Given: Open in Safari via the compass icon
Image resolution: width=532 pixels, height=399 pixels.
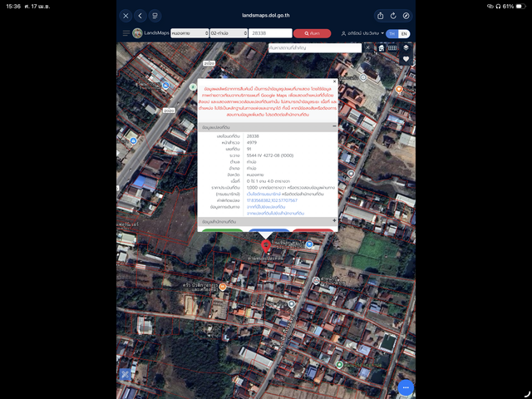Looking at the screenshot, I should pyautogui.click(x=406, y=16).
